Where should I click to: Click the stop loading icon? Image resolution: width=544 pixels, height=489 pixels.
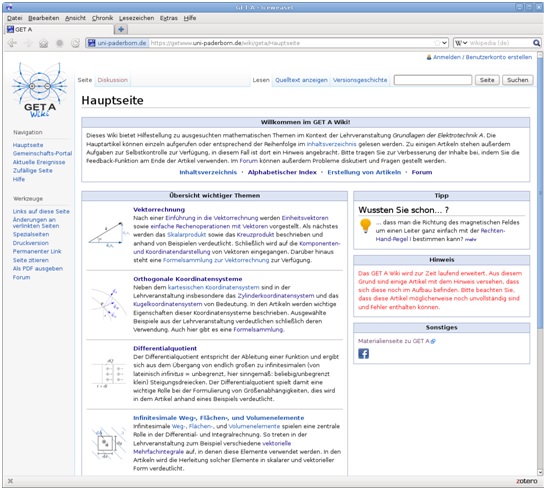coord(60,43)
